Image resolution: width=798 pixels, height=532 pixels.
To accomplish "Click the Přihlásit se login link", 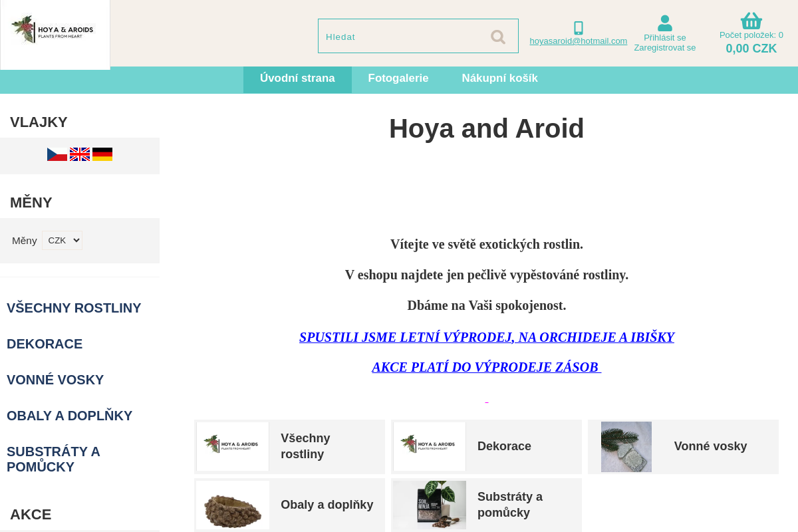I will tap(665, 37).
